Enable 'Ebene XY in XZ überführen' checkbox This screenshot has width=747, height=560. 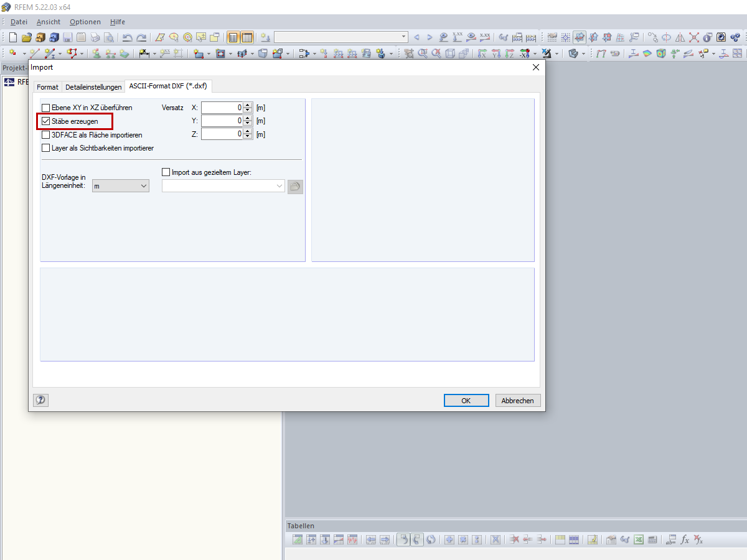coord(45,108)
